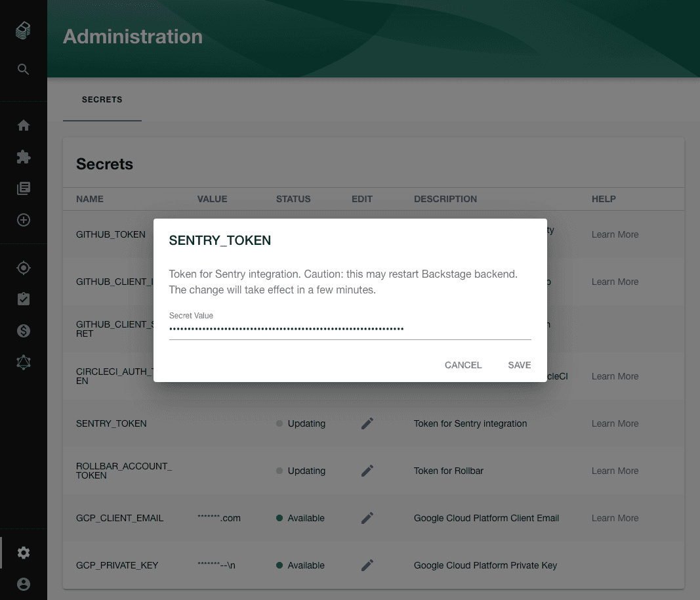700x600 pixels.
Task: Open the docs library icon
Action: [x=23, y=188]
